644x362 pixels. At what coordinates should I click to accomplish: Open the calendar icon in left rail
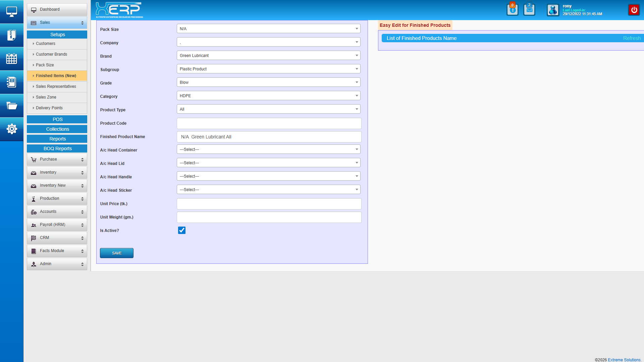tap(11, 59)
